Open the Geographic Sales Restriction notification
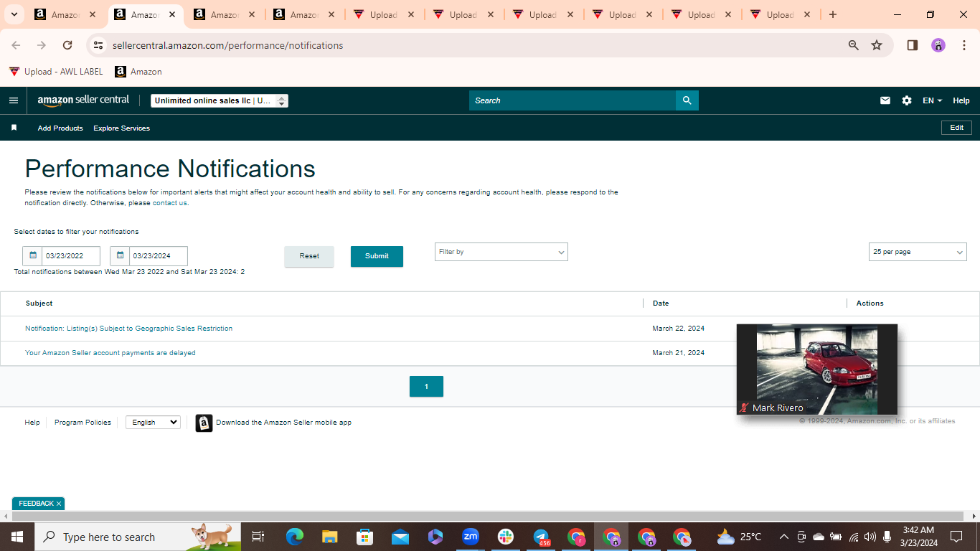This screenshot has width=980, height=551. (x=129, y=329)
